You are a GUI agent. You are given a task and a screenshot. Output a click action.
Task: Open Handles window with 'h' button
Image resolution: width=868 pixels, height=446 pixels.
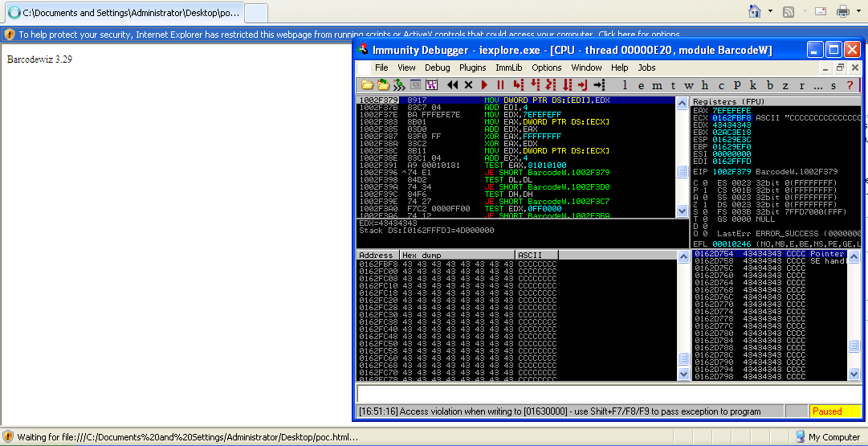point(705,85)
